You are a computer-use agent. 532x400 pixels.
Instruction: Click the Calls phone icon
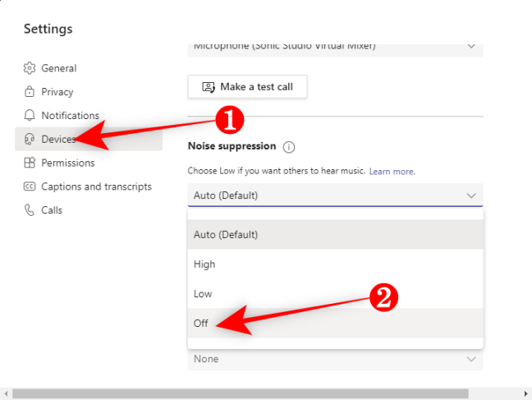30,210
